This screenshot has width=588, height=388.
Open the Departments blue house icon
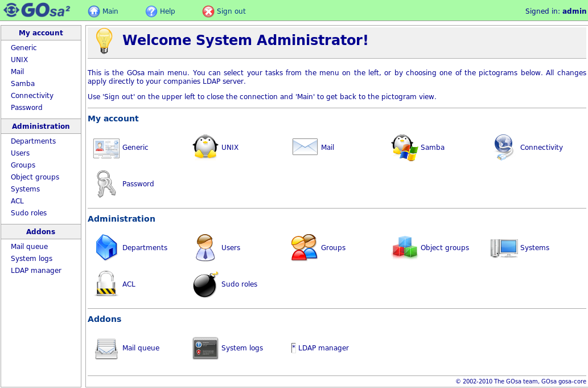click(106, 248)
